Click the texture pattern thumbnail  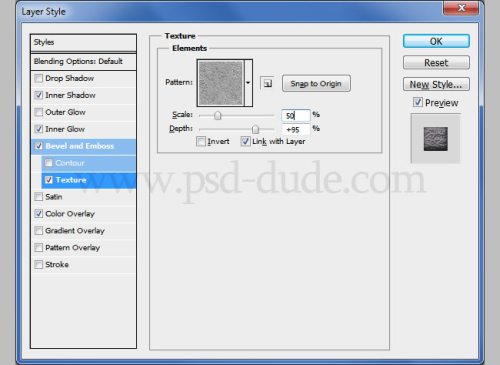221,83
